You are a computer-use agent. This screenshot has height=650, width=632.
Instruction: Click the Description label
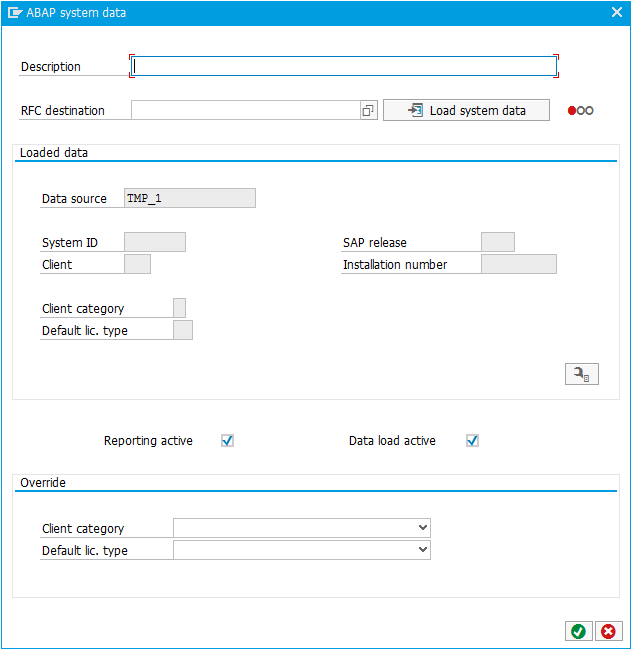(x=51, y=67)
